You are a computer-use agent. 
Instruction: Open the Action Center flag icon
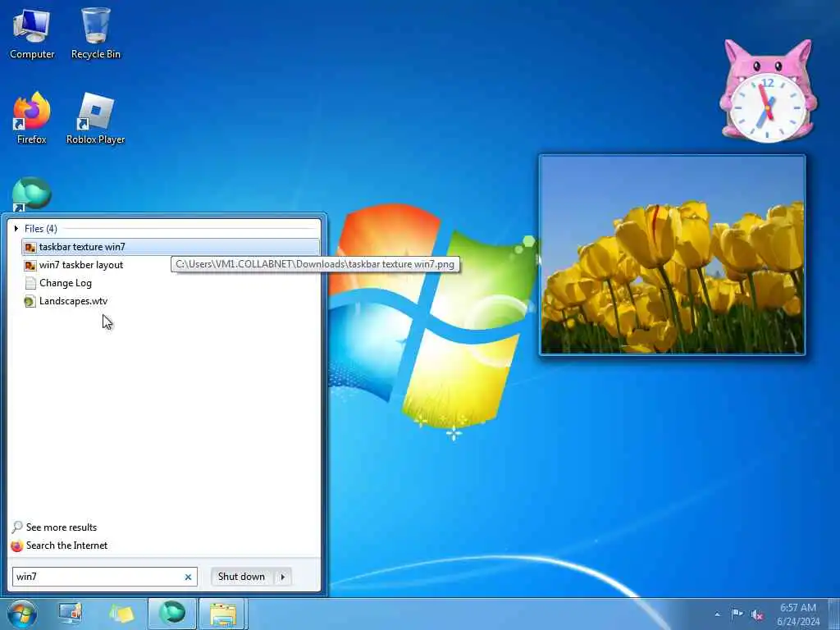737,614
